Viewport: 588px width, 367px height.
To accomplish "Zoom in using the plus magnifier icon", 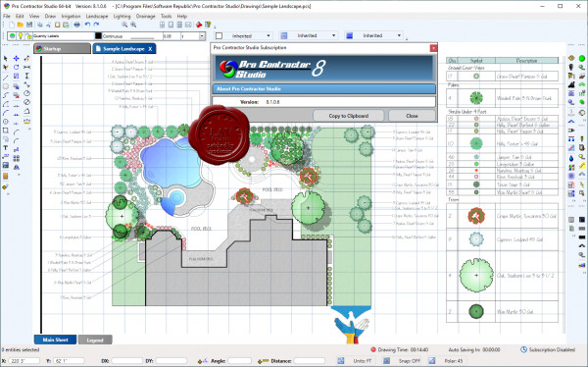I will tap(133, 25).
